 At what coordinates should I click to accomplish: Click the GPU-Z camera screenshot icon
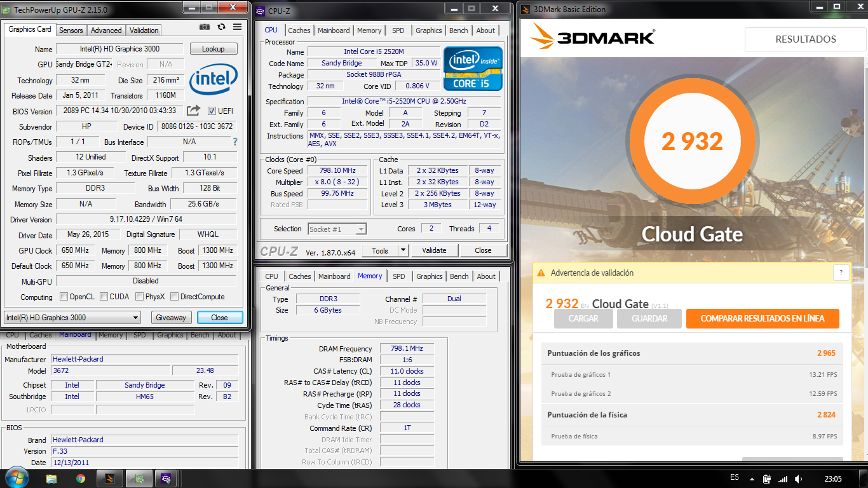[x=205, y=27]
